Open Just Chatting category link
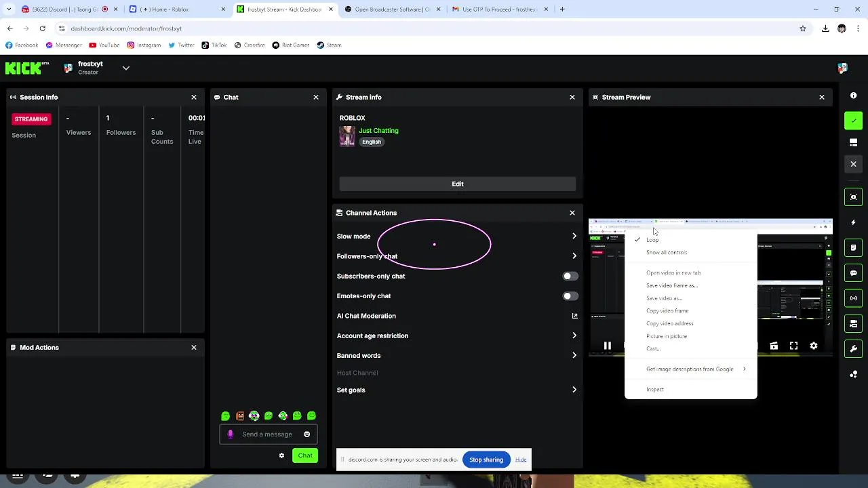 (x=378, y=131)
